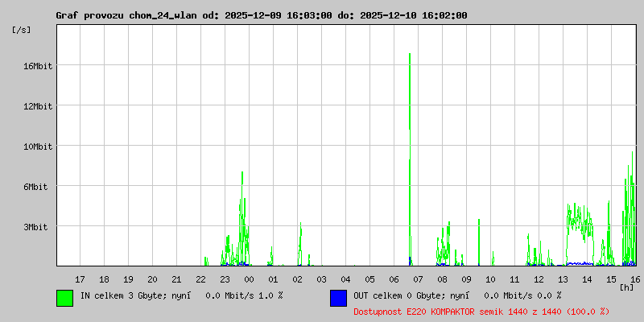
Task: Click the 3Mbit y-axis label
Action: (x=35, y=227)
